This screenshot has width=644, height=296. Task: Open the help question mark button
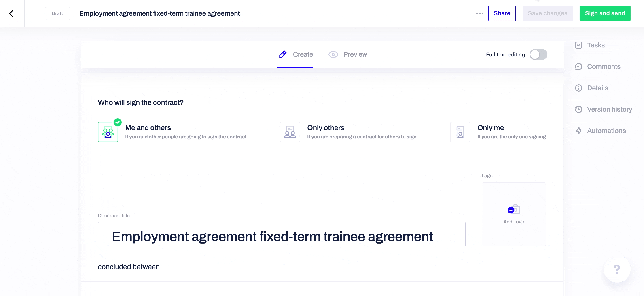pyautogui.click(x=617, y=269)
